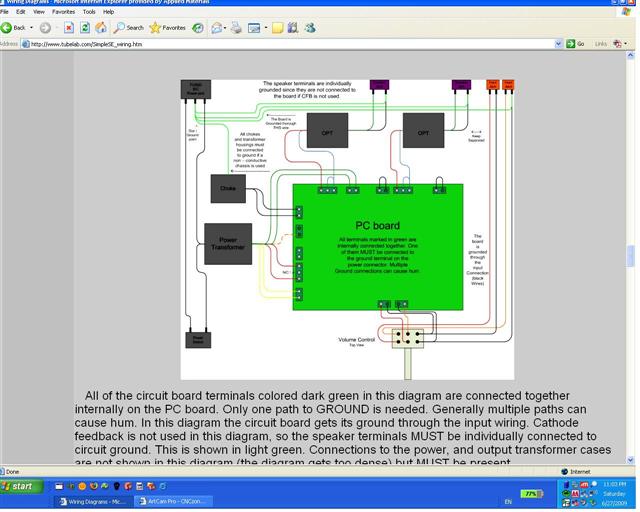Click the orange circle quick launch icon
Screen dimensions: 640x512
point(82,486)
